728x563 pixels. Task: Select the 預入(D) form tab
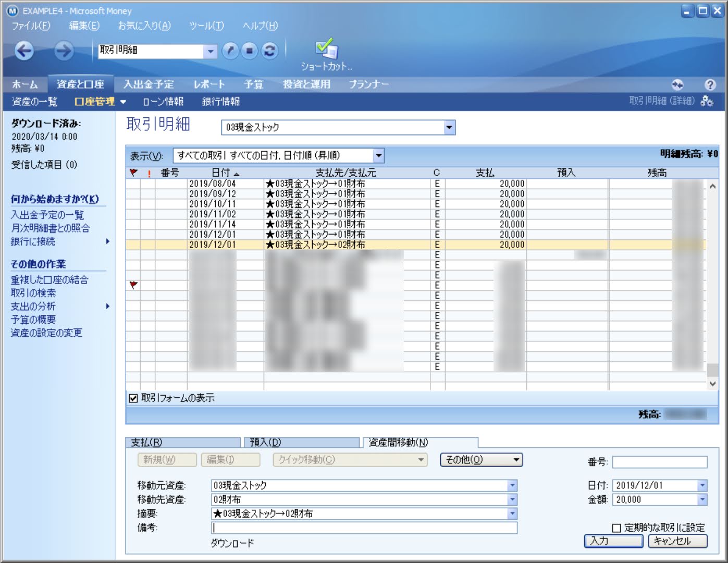(x=302, y=443)
